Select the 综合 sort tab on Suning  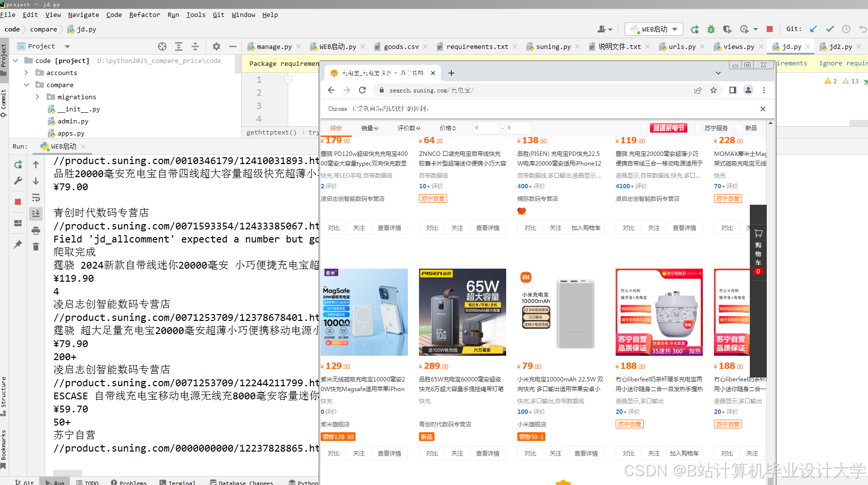336,128
